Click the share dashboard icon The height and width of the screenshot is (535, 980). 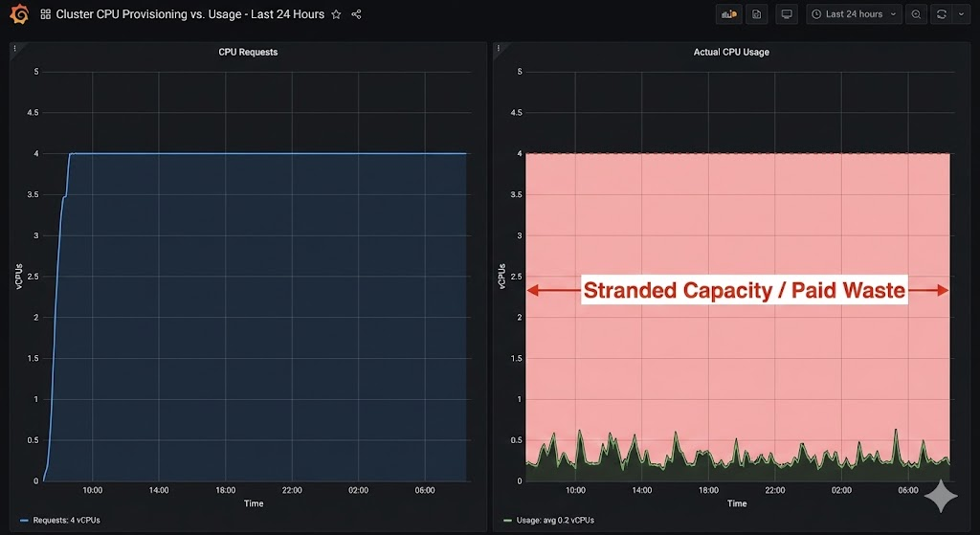357,14
